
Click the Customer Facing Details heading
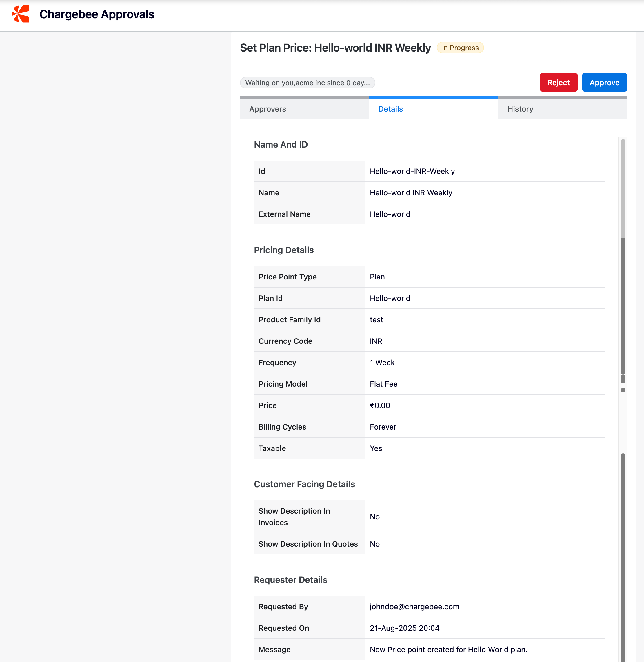pos(304,484)
